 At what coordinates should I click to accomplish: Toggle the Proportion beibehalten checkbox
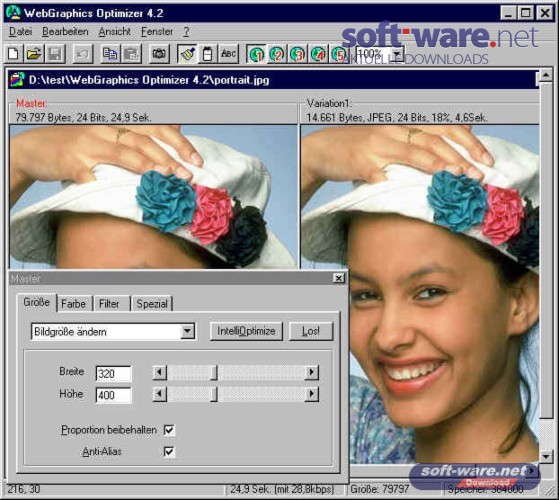pos(169,430)
